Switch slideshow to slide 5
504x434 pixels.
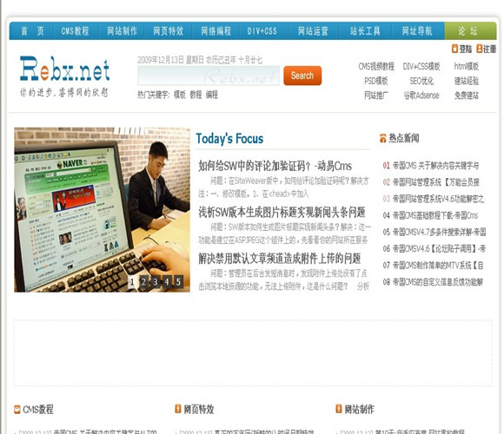coord(178,282)
